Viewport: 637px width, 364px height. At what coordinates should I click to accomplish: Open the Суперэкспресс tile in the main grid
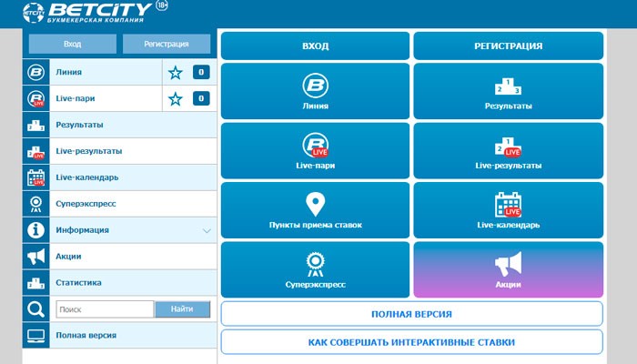point(315,269)
